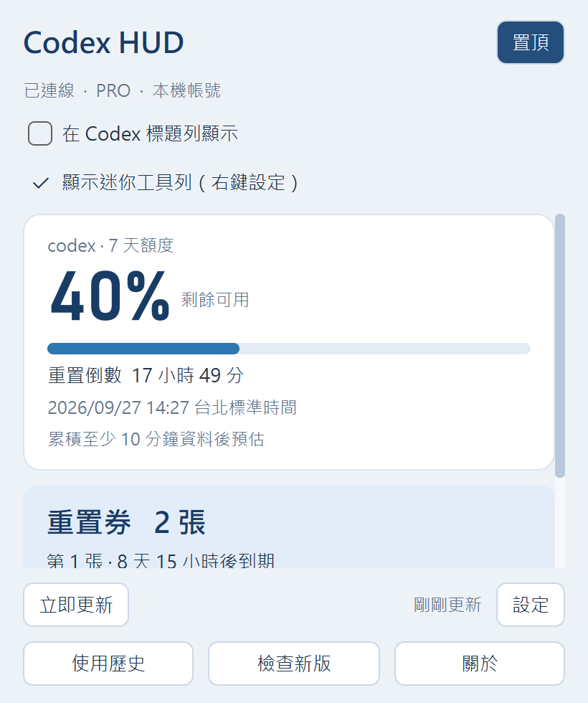Screen dimensions: 588x703
Task: Open the 關於 about dialog
Action: point(480,664)
